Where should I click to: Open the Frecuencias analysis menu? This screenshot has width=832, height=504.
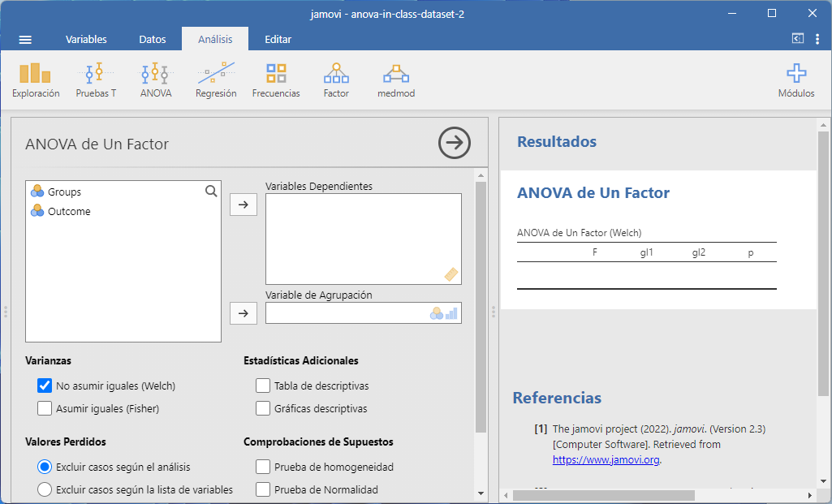[x=276, y=80]
